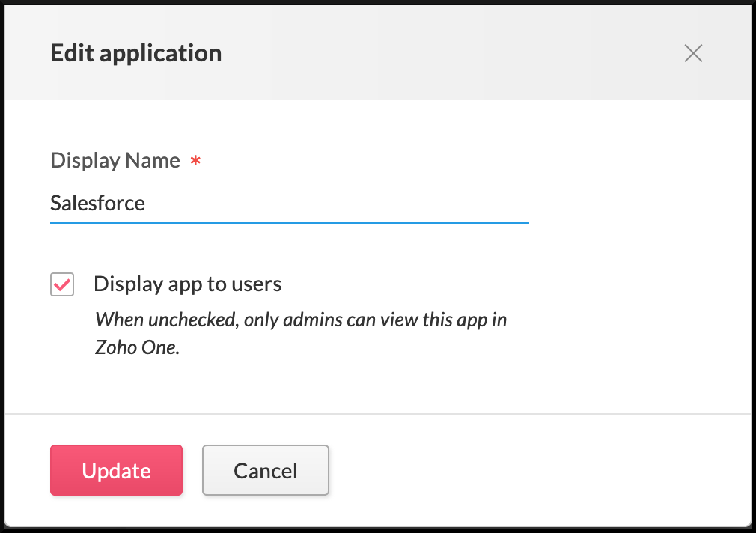This screenshot has height=533, width=756.
Task: Click the Edit application dialog title
Action: click(135, 53)
